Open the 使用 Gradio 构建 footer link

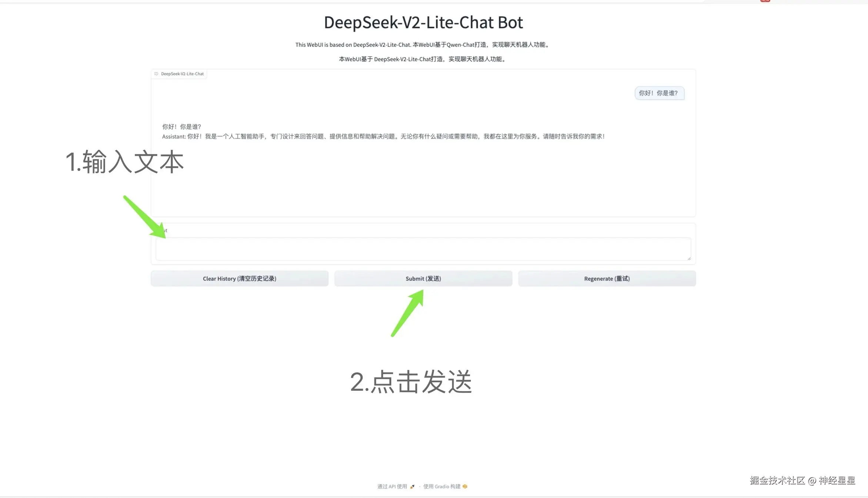(x=441, y=486)
